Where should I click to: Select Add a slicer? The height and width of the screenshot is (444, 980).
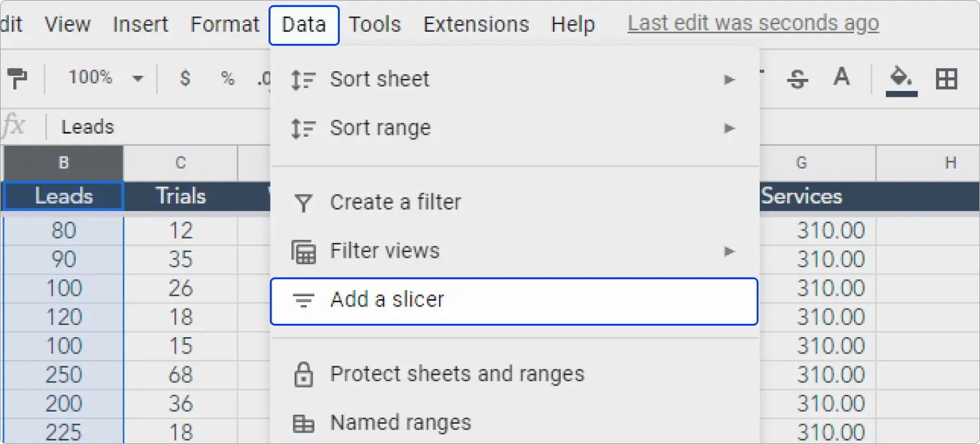[386, 299]
